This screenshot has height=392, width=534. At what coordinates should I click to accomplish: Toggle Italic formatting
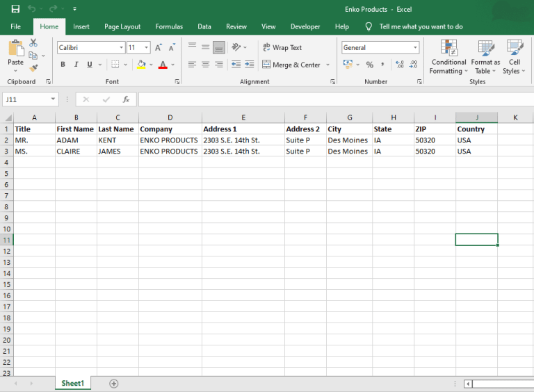coord(76,65)
